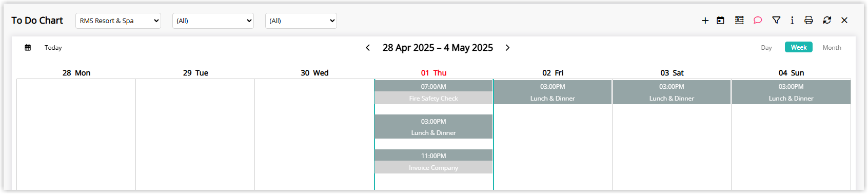Open the middle (All) dropdown

tap(213, 21)
